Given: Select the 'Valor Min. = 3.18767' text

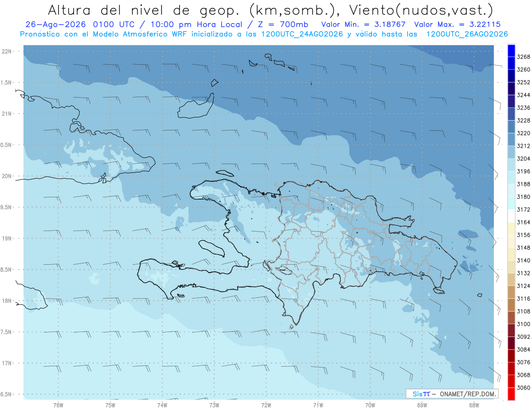Looking at the screenshot, I should coord(364,24).
